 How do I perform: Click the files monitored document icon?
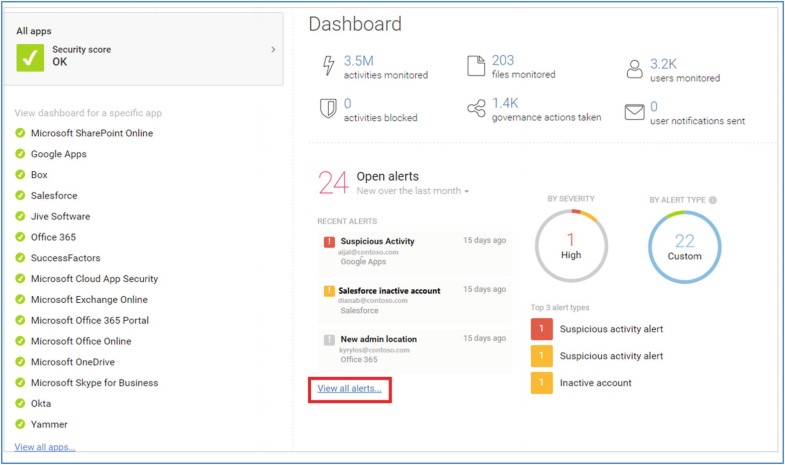coord(476,66)
